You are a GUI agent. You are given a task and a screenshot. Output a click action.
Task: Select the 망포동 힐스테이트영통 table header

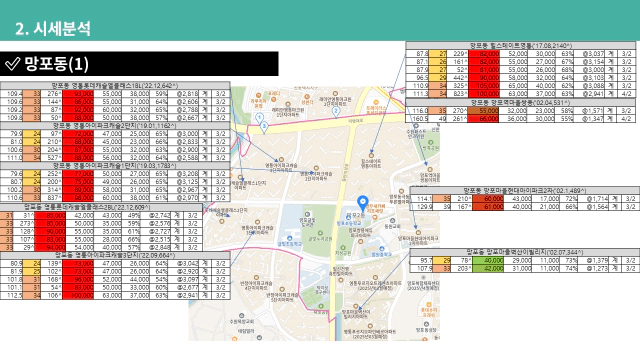(x=520, y=45)
